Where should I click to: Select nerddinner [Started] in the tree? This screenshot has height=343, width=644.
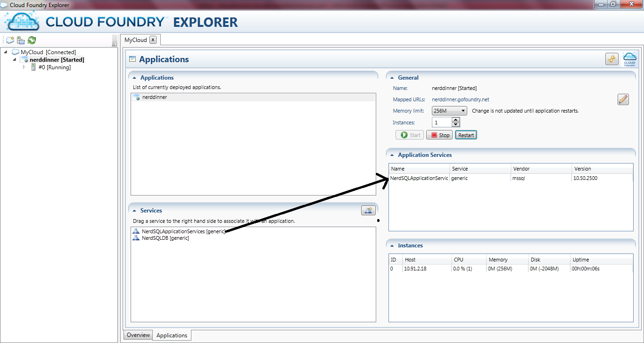coord(57,60)
